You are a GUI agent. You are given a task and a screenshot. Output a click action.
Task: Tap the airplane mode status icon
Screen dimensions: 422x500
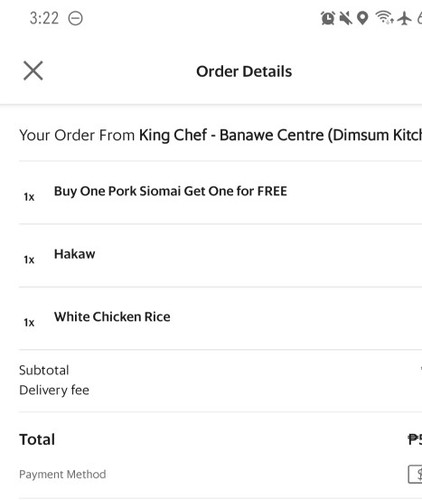[x=404, y=18]
